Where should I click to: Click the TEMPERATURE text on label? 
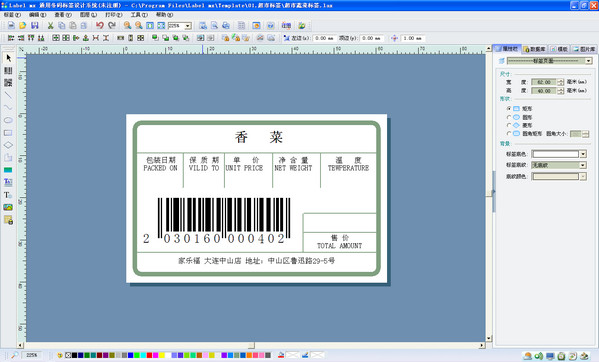tap(348, 168)
